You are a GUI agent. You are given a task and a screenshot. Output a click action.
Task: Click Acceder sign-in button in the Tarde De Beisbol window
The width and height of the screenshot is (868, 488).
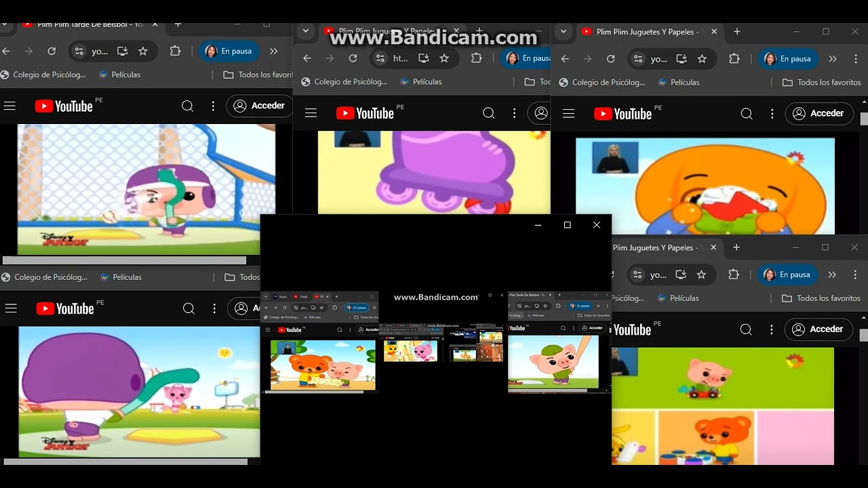click(x=260, y=106)
